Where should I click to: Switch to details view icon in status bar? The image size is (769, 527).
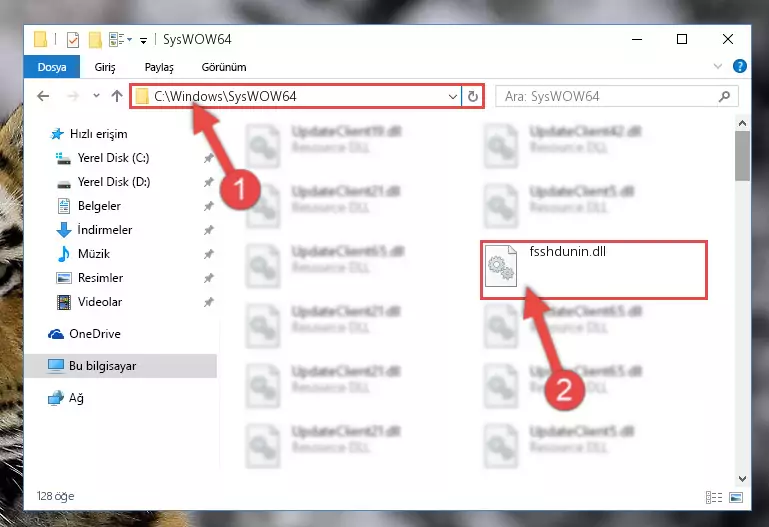click(x=714, y=498)
